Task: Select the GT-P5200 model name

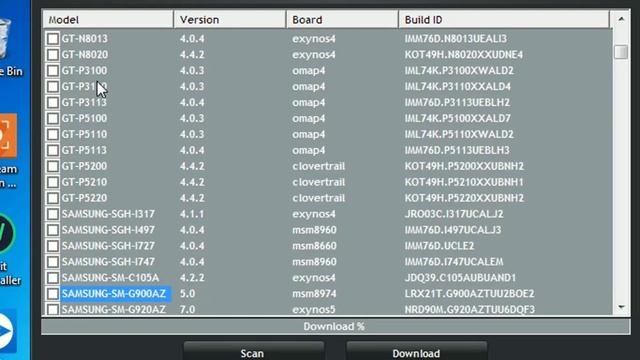Action: [84, 166]
